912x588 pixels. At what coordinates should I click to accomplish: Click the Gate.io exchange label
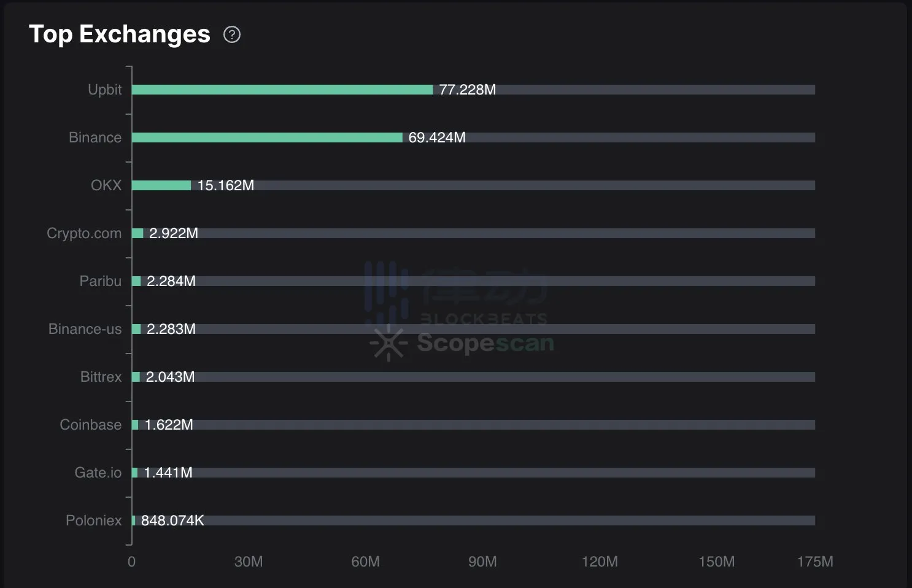coord(98,473)
